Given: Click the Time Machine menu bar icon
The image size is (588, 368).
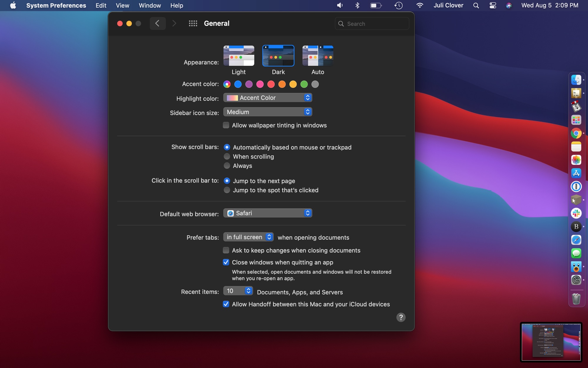Looking at the screenshot, I should pyautogui.click(x=397, y=6).
